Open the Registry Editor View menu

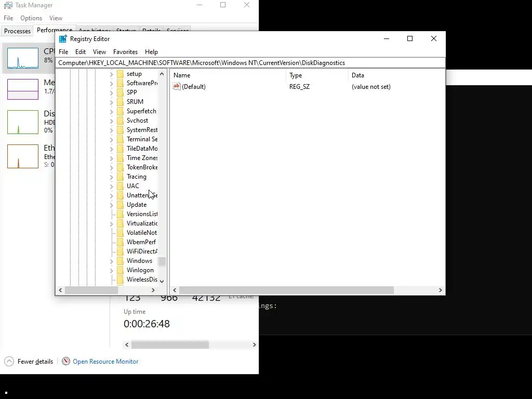point(99,52)
